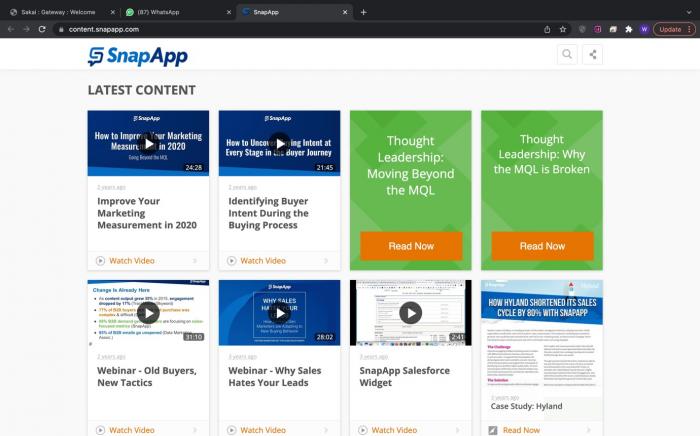Play the Improve Your Marketing Measurement video

148,144
